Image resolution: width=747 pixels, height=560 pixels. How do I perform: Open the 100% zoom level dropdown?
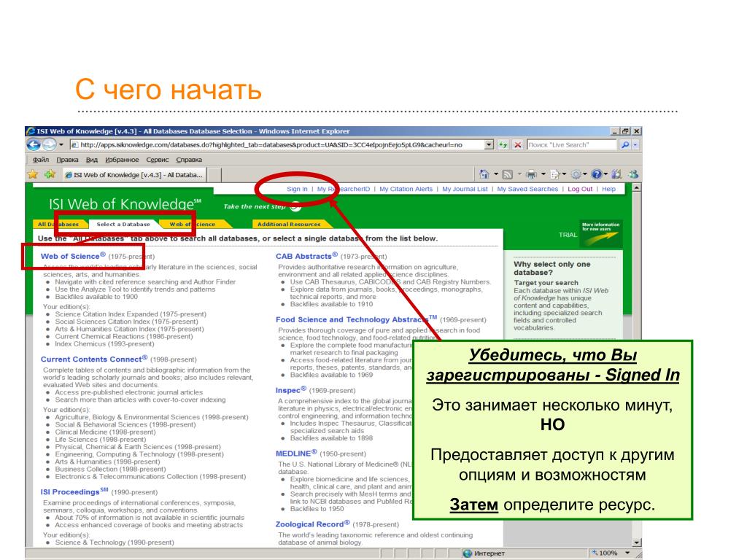627,553
